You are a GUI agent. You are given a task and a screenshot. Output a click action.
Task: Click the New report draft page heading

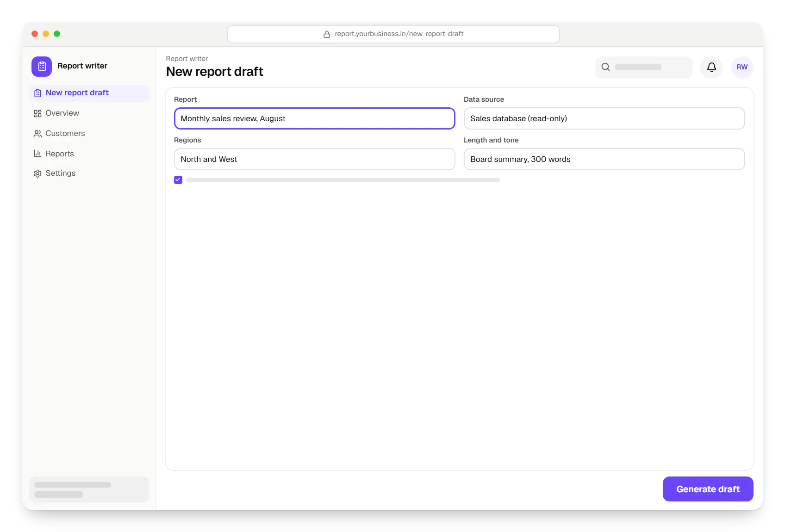coord(215,72)
